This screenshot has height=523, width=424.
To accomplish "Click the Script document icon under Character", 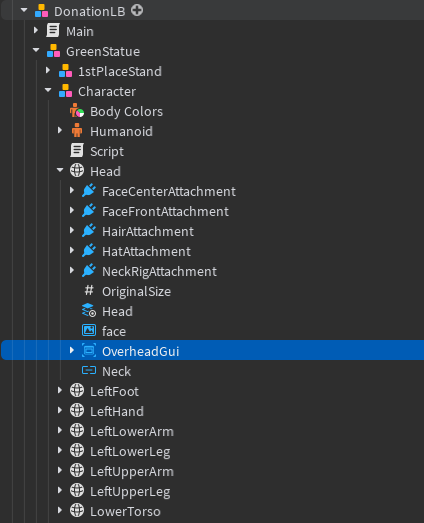I will tap(77, 151).
